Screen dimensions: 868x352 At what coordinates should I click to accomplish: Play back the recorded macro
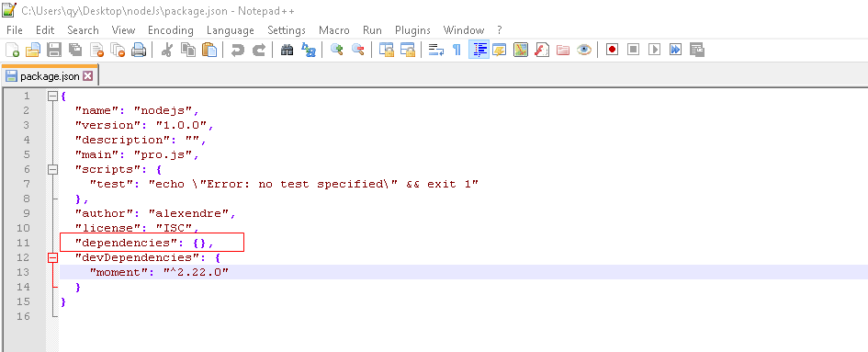tap(654, 50)
